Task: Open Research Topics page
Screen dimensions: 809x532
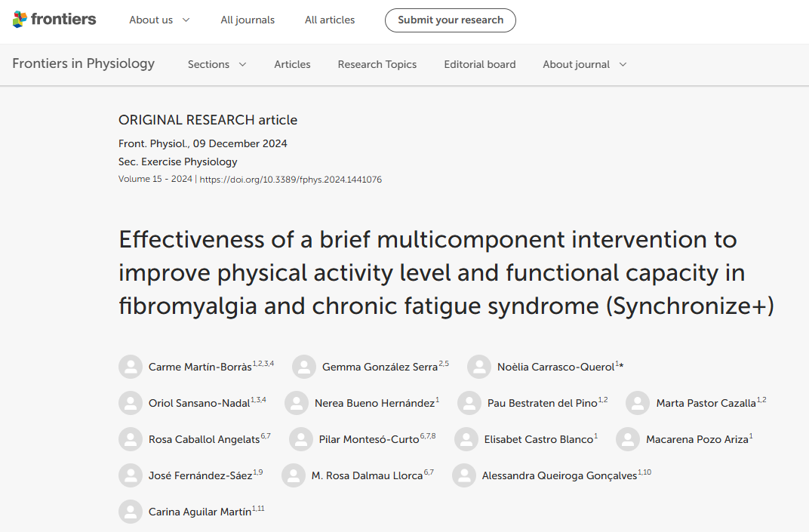Action: [377, 64]
